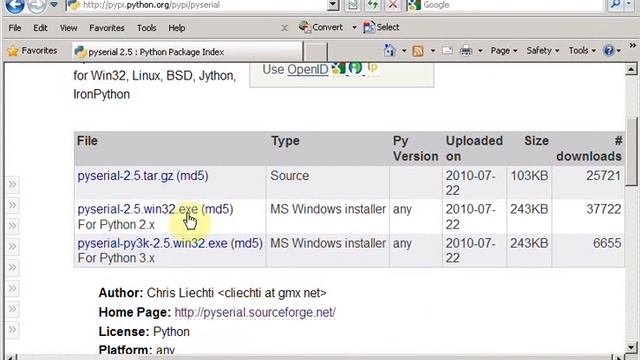Open the pyserial.sourceforge.net home page link

click(255, 312)
